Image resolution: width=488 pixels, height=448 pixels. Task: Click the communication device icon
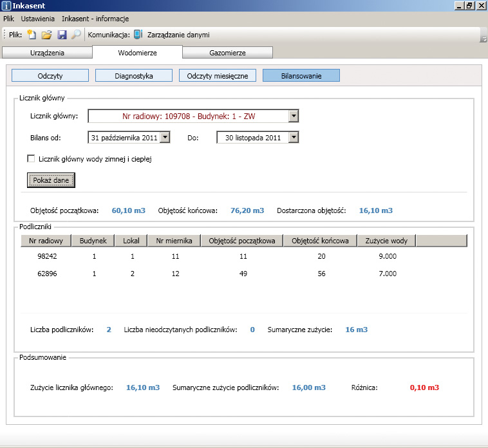point(138,35)
